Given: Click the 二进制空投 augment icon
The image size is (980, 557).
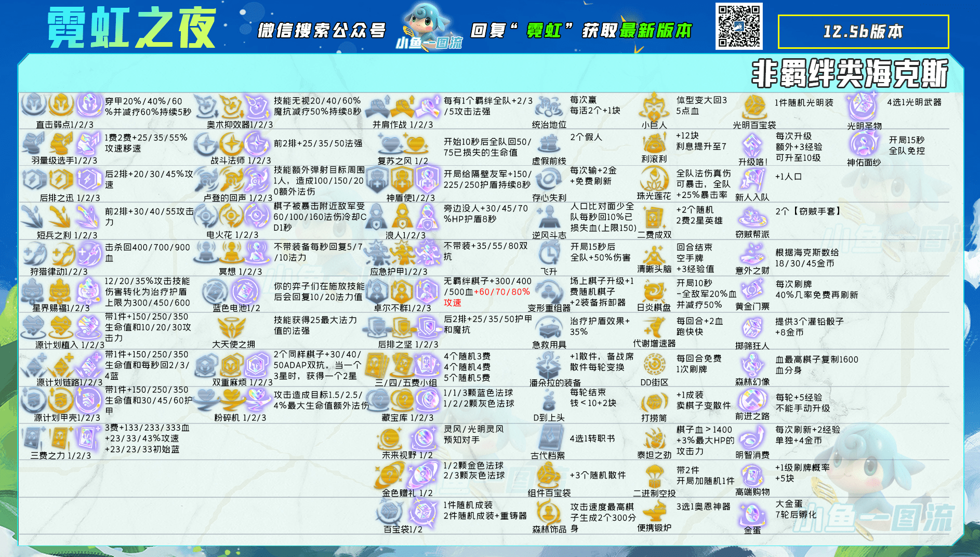Looking at the screenshot, I should [654, 475].
